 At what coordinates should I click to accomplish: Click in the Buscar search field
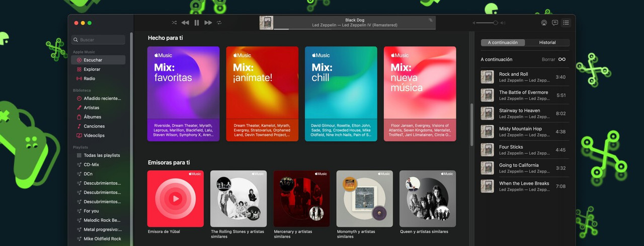[x=98, y=40]
